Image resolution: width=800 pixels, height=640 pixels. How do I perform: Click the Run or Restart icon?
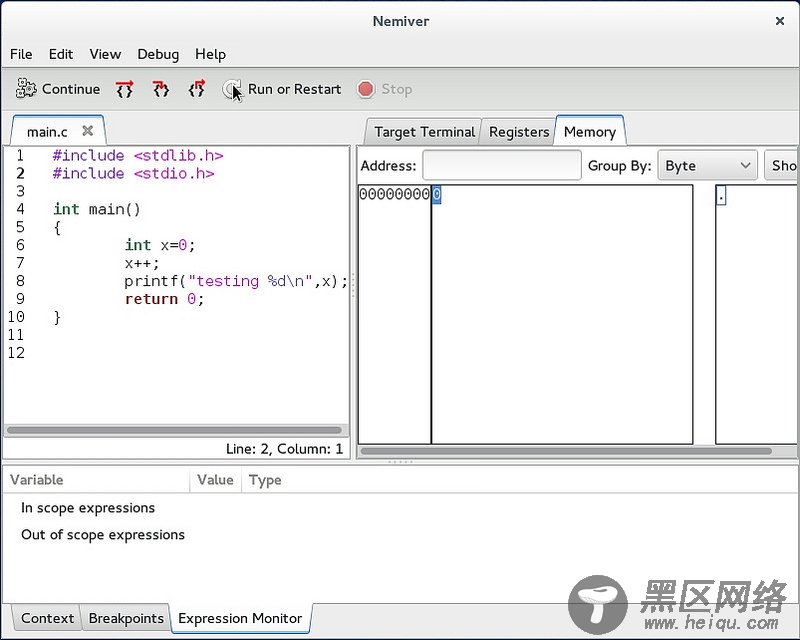coord(232,90)
